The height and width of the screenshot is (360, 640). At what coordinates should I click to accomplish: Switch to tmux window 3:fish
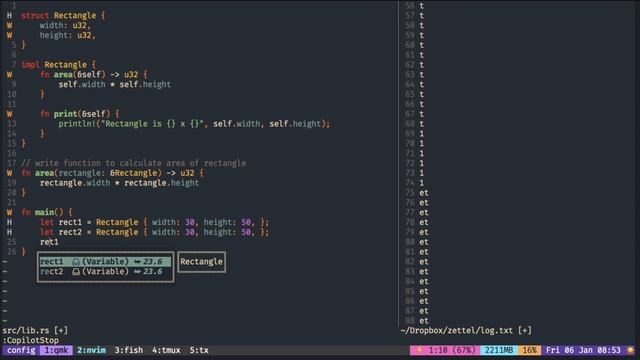129,350
